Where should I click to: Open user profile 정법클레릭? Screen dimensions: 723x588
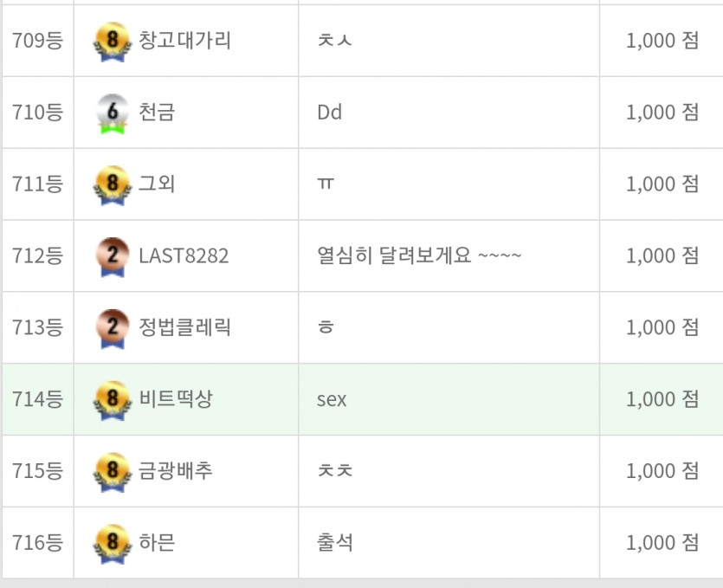[184, 327]
